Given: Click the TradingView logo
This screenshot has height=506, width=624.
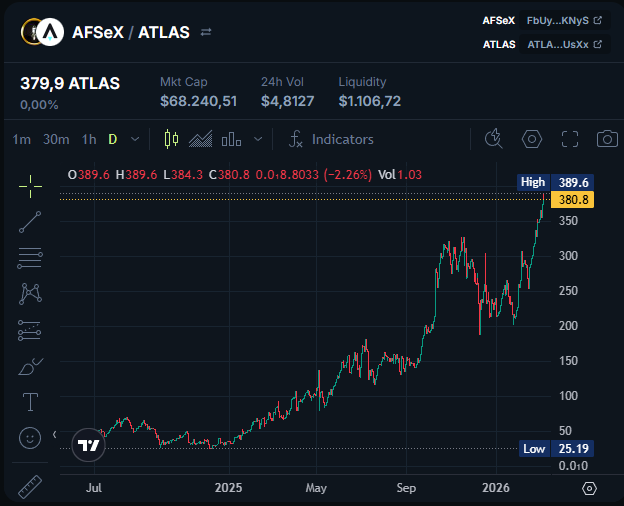Looking at the screenshot, I should [88, 445].
